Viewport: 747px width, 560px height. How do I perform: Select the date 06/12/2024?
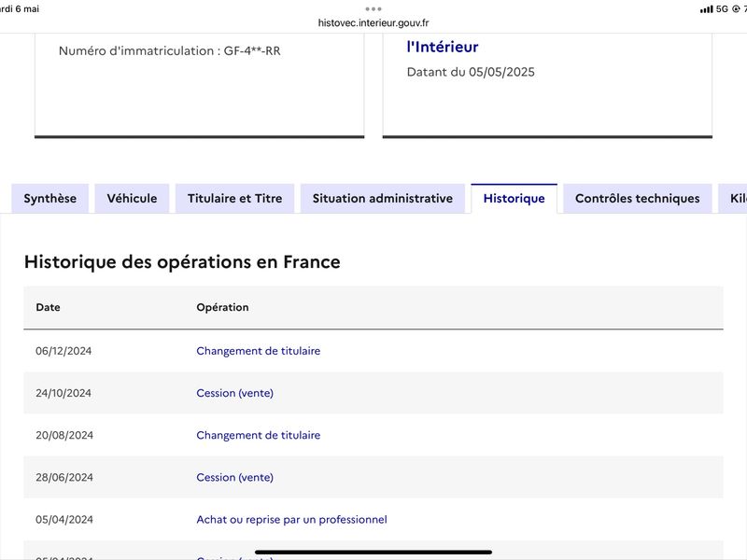click(x=63, y=351)
